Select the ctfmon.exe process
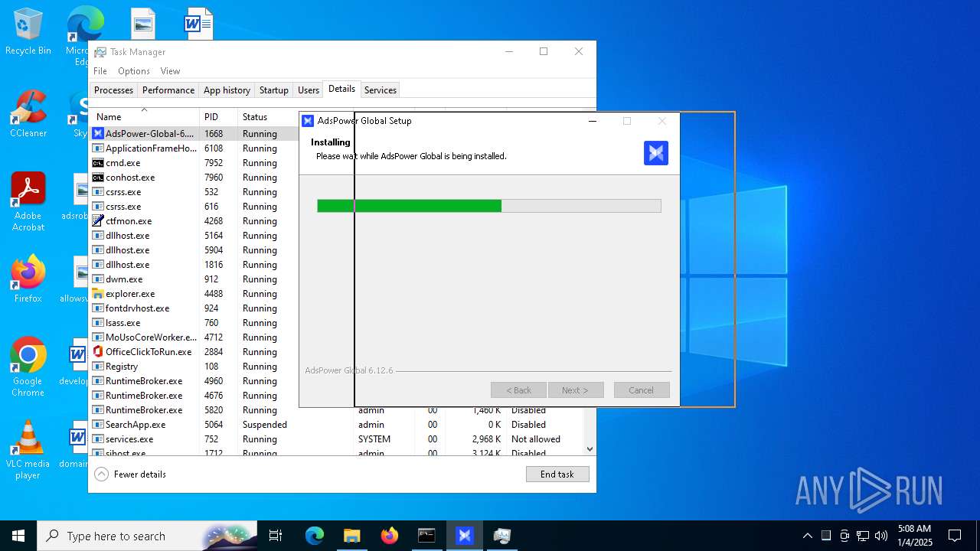980x551 pixels. [194, 221]
